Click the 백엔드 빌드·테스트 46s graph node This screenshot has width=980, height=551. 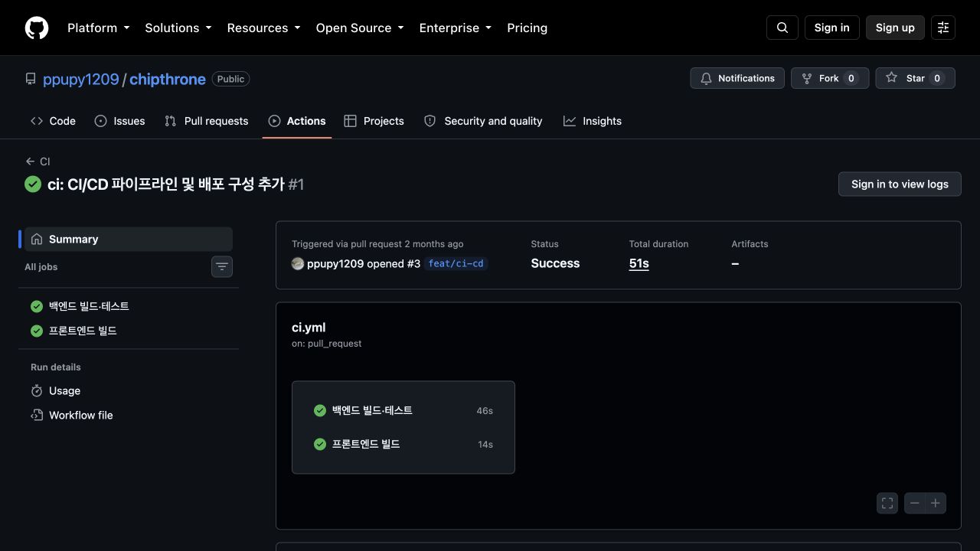(x=403, y=411)
